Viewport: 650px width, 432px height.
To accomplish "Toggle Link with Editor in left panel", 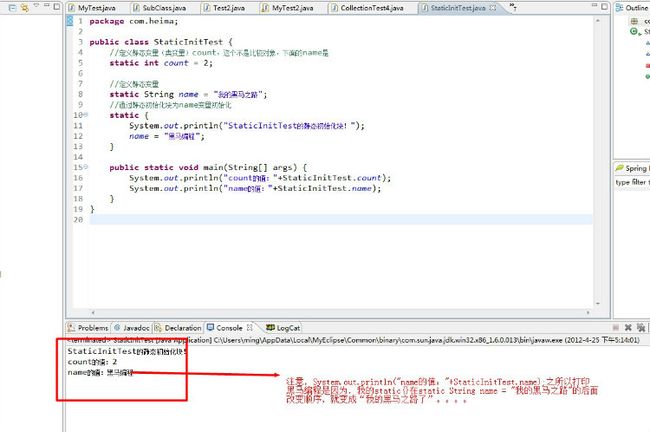I will [24, 7].
